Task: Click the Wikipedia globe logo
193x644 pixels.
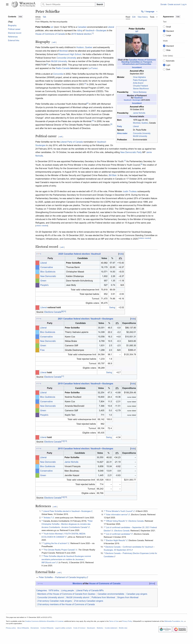Action: coord(15,4)
